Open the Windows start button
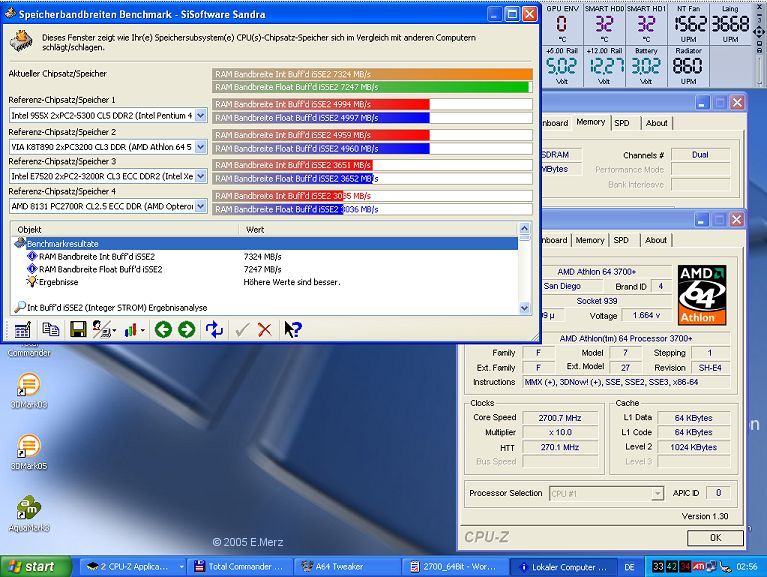Image resolution: width=767 pixels, height=577 pixels. point(35,567)
